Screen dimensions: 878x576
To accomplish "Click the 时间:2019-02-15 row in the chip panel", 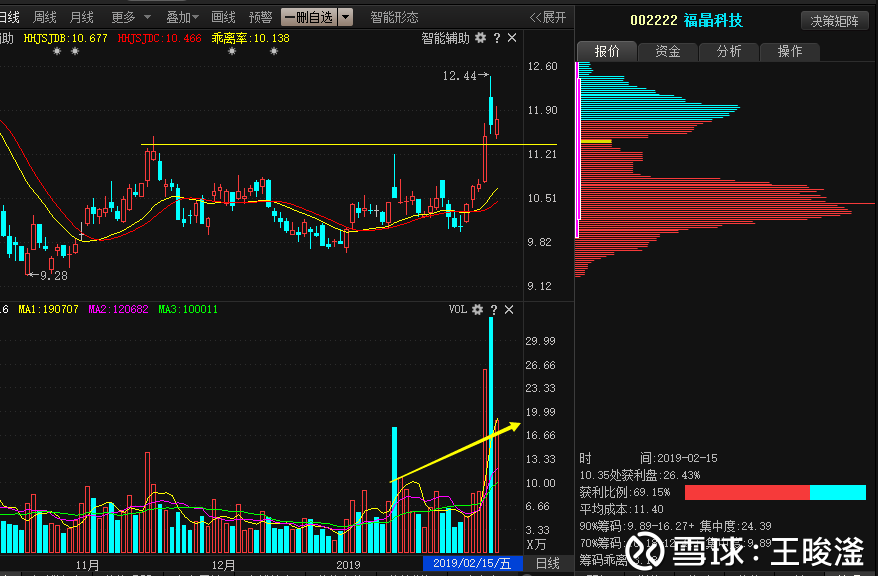I will pos(648,458).
